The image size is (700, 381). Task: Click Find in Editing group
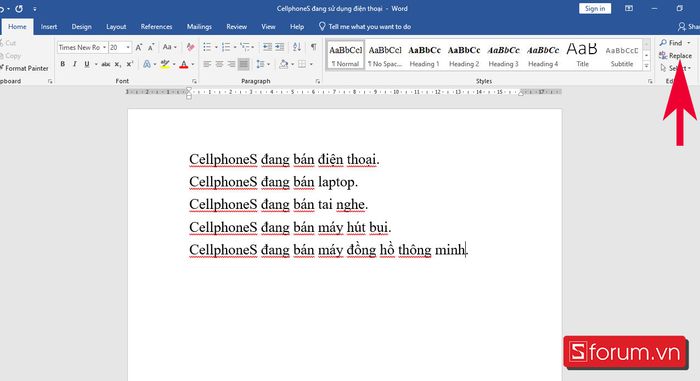pyautogui.click(x=671, y=43)
